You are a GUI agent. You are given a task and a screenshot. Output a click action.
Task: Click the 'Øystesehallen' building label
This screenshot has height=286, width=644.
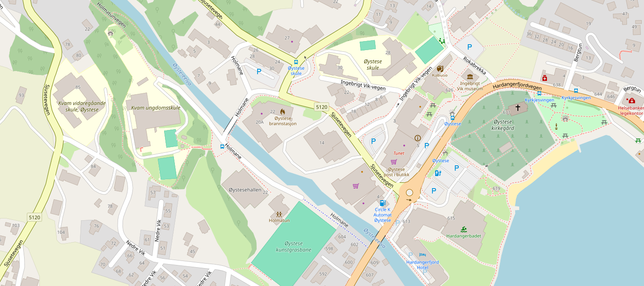pos(245,190)
